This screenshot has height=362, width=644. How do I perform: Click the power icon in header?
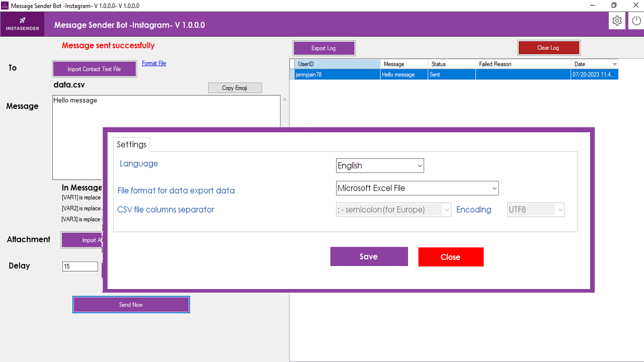click(x=636, y=21)
